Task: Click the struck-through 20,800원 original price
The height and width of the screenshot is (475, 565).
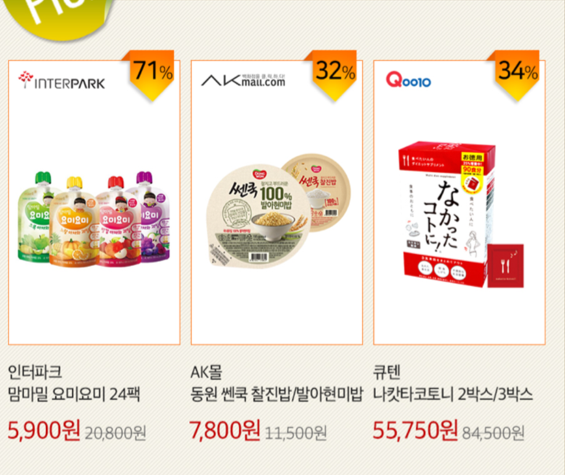Action: point(116,432)
